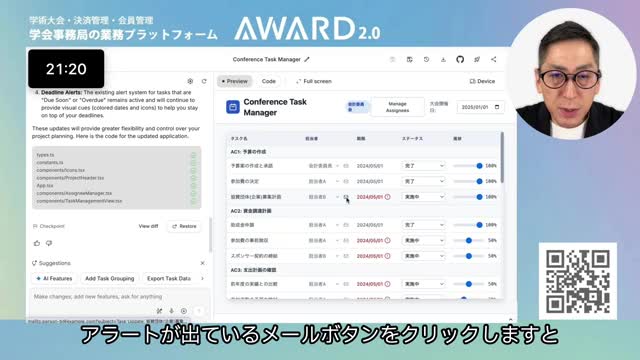Click App.tsx in the file list

(45, 185)
